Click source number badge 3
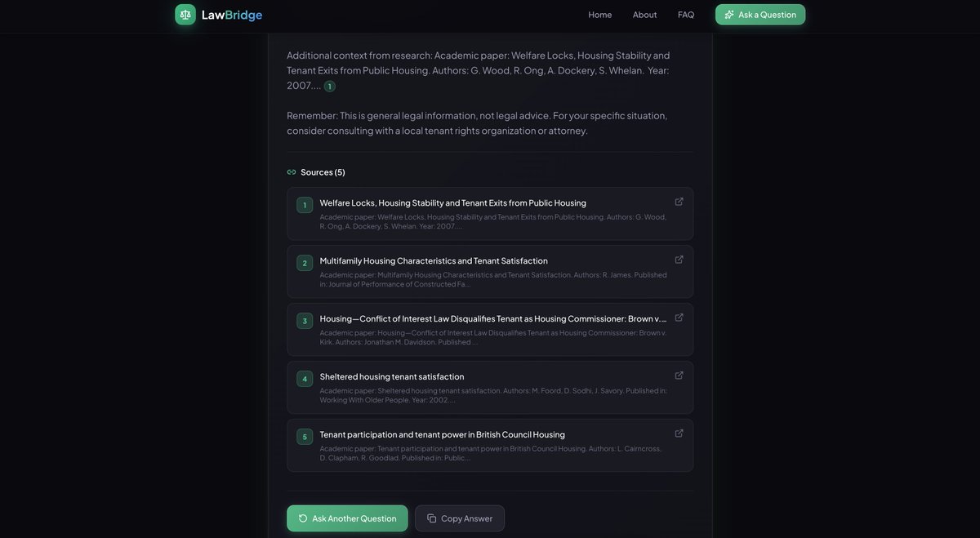The image size is (980, 538). coord(305,321)
